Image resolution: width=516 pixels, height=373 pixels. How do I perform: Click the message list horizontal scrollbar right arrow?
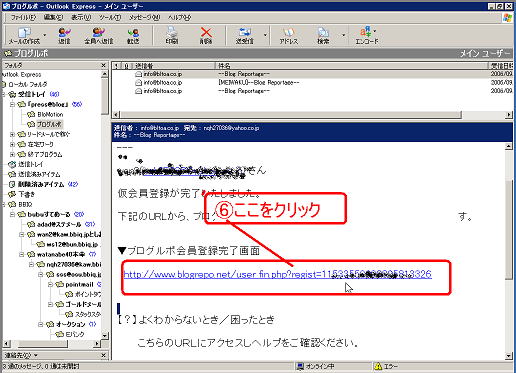point(509,115)
